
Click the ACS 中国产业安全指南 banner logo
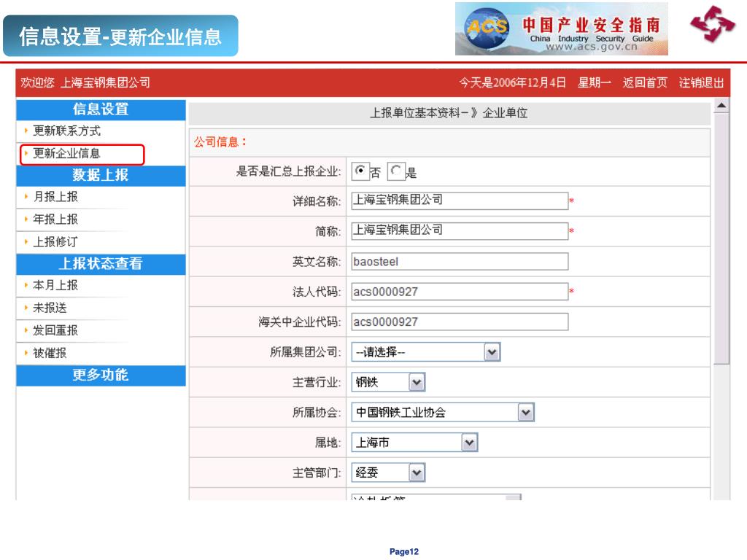(x=561, y=29)
